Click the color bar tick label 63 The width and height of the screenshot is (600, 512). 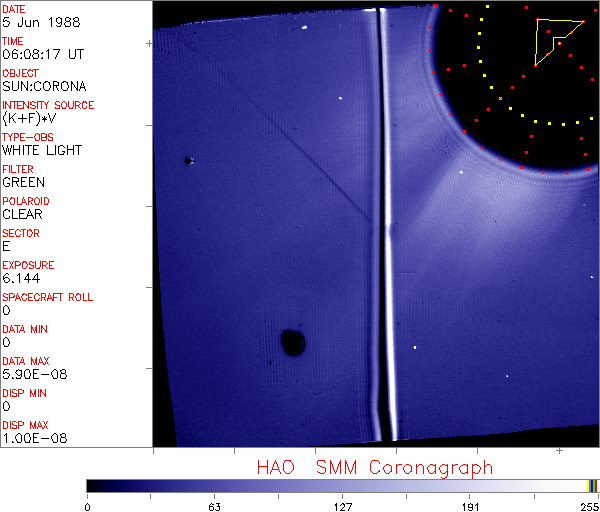coord(215,507)
